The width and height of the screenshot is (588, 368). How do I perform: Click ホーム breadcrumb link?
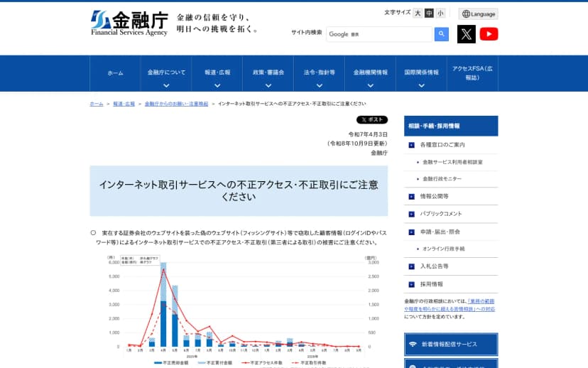pos(97,104)
